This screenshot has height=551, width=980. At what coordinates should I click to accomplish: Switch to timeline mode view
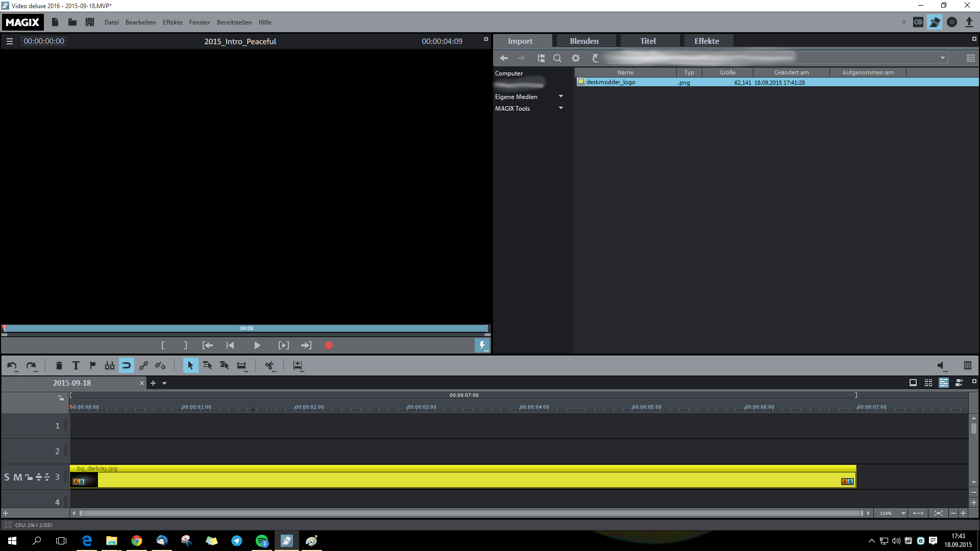(944, 383)
